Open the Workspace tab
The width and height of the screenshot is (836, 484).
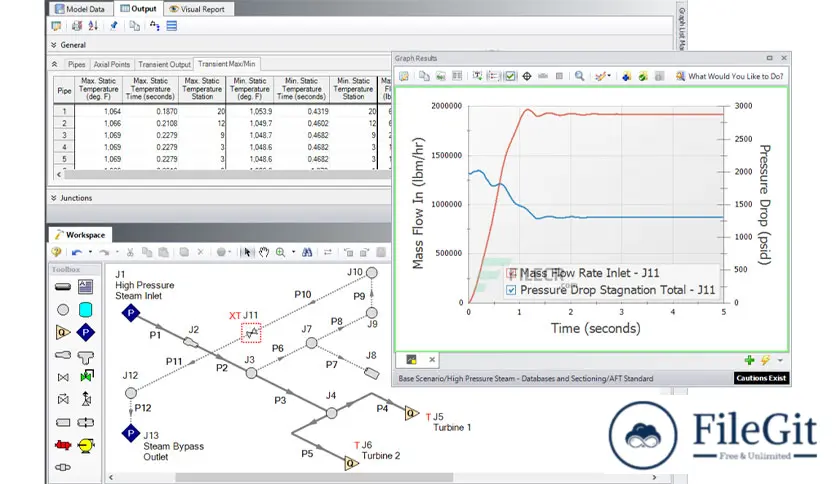[x=80, y=235]
